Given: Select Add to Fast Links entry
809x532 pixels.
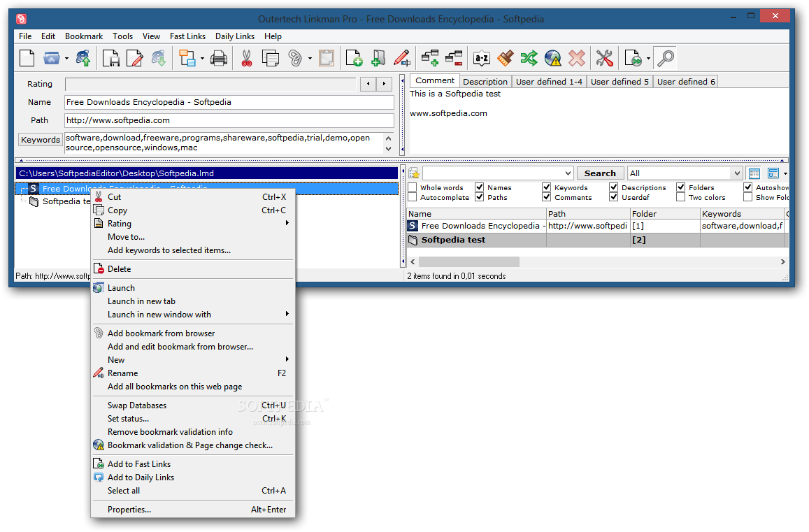Looking at the screenshot, I should [x=192, y=464].
